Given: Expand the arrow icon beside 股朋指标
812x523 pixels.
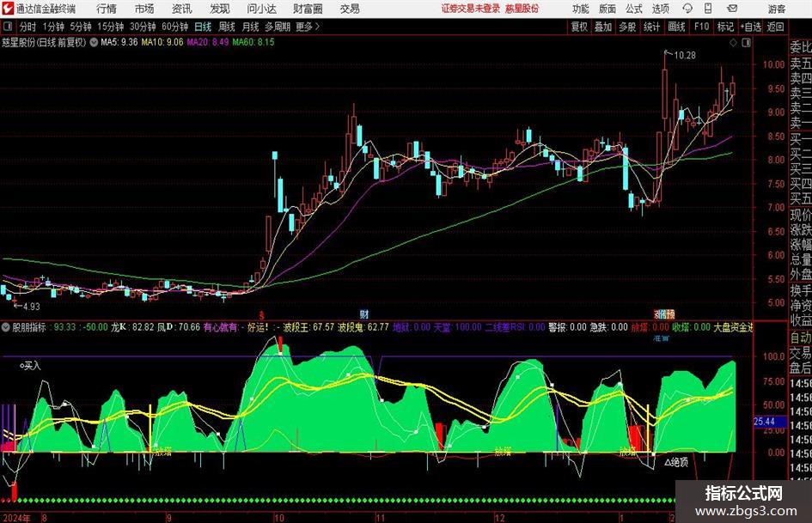Looking at the screenshot, I should click(6, 327).
